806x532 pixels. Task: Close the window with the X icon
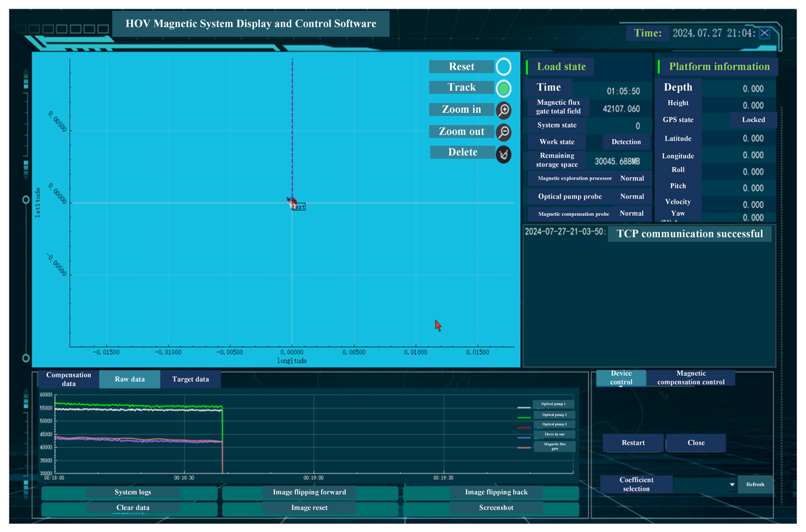[765, 33]
